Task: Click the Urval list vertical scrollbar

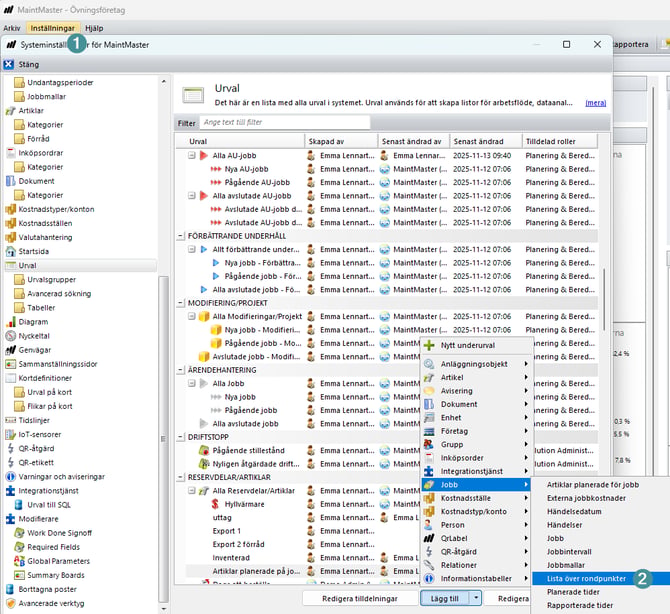Action: click(x=604, y=299)
